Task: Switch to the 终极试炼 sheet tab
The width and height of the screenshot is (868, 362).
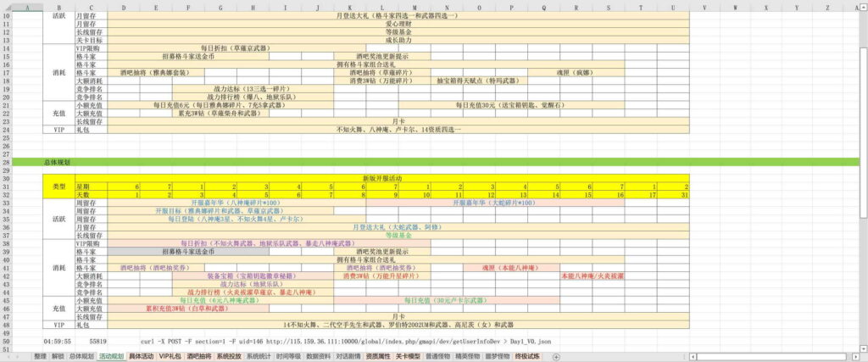Action: [527, 357]
